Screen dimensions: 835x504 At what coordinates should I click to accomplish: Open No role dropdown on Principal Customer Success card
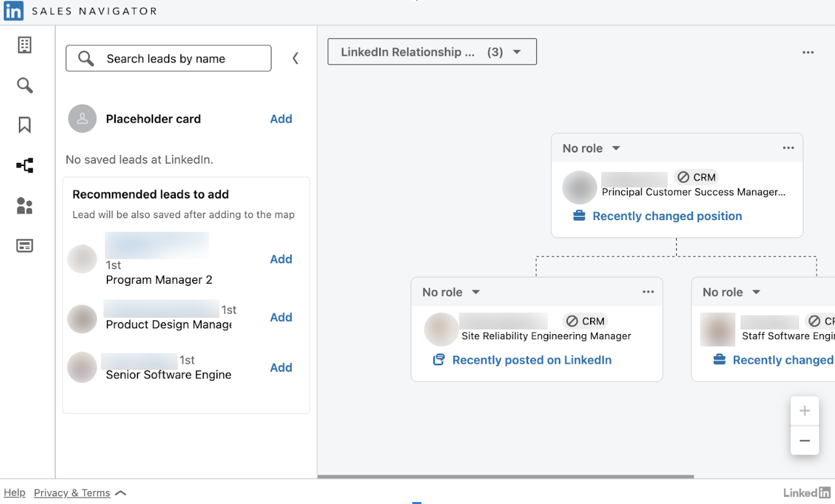pyautogui.click(x=591, y=148)
